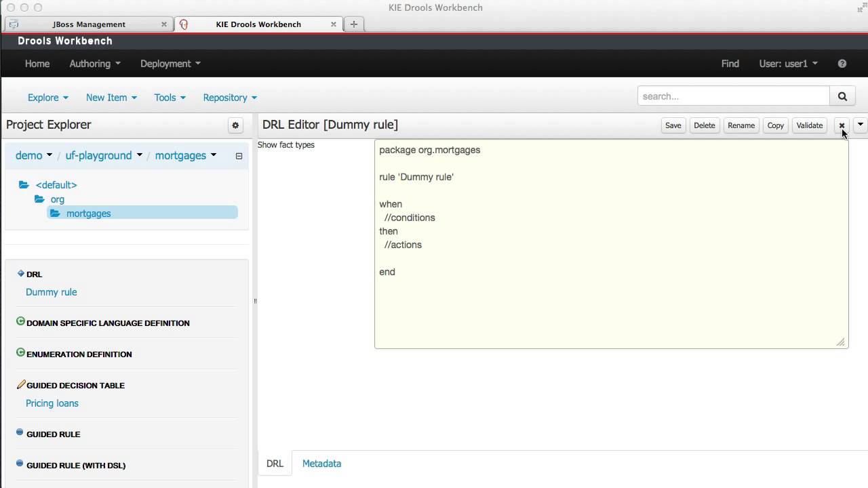Click the Delete button
Viewport: 868px width, 488px height.
pyautogui.click(x=704, y=125)
